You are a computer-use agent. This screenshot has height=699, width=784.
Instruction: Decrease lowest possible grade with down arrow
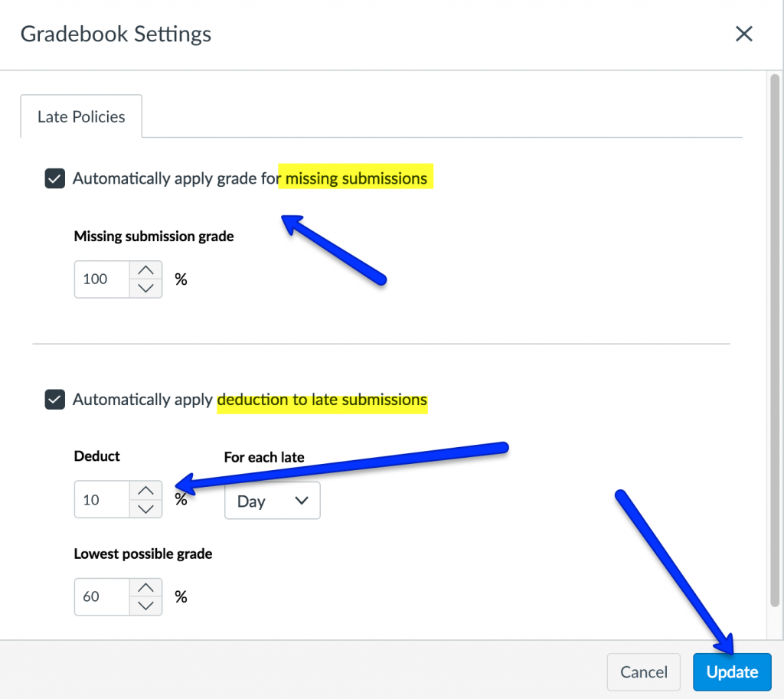coord(145,606)
